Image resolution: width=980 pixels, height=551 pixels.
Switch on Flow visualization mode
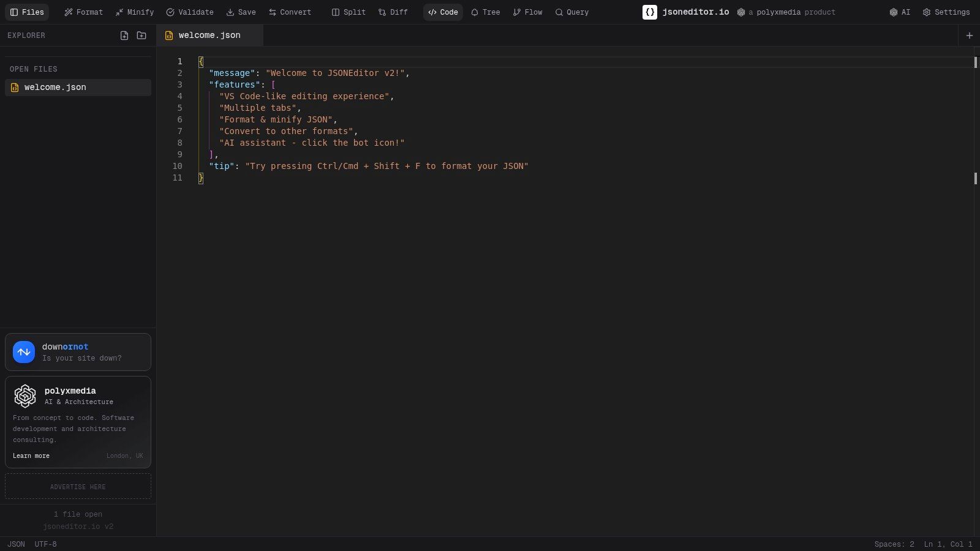point(527,12)
